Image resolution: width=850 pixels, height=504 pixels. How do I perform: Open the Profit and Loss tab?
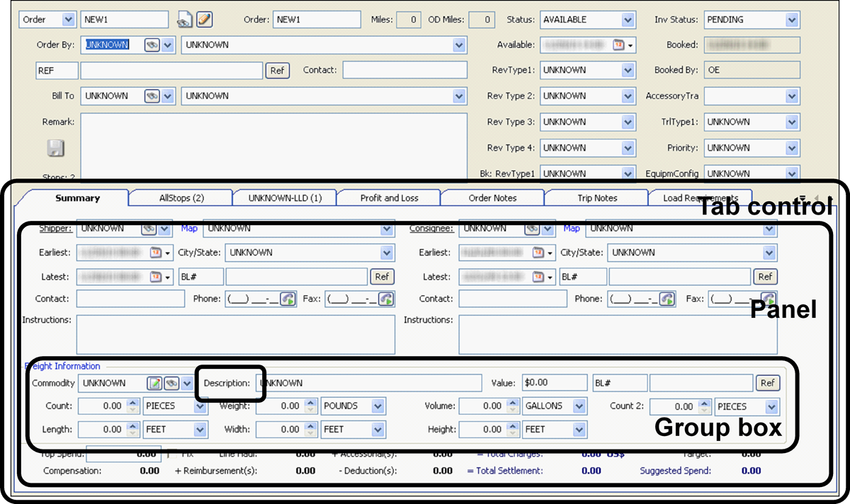[x=389, y=198]
